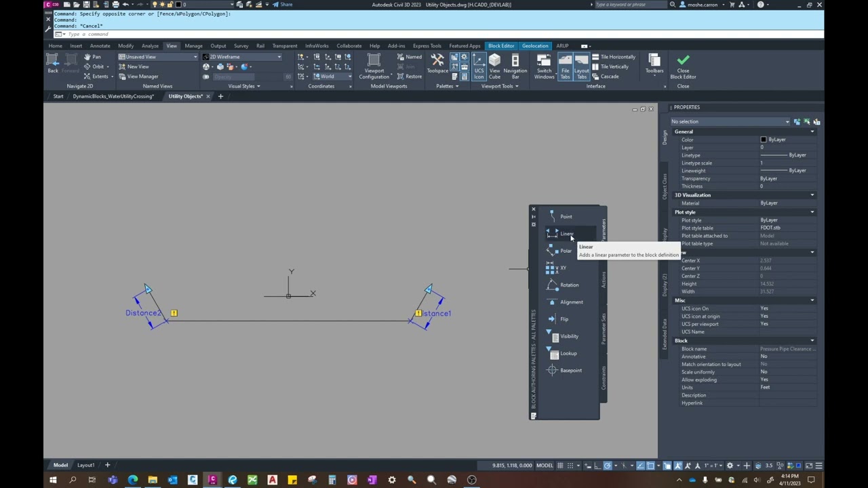Viewport: 868px width, 488px height.
Task: Toggle File Tabs display
Action: pyautogui.click(x=565, y=66)
